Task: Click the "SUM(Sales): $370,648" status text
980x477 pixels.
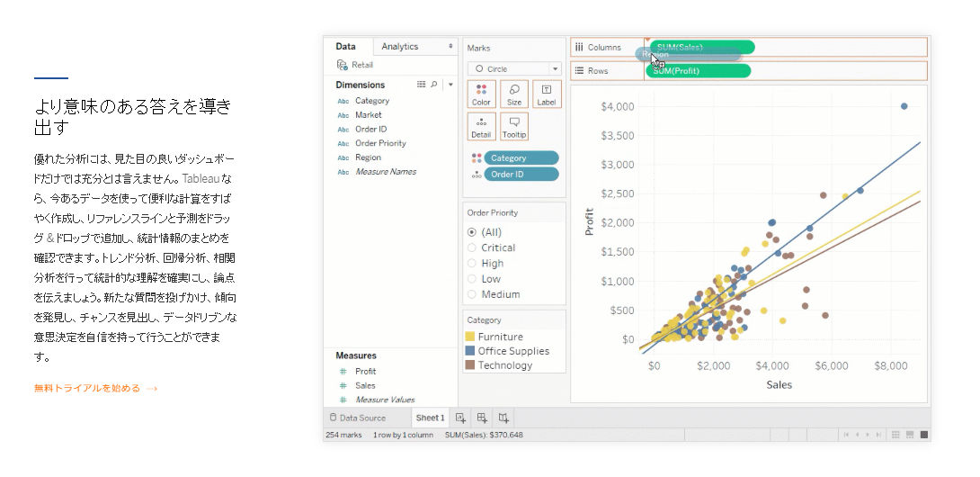Action: coord(484,435)
